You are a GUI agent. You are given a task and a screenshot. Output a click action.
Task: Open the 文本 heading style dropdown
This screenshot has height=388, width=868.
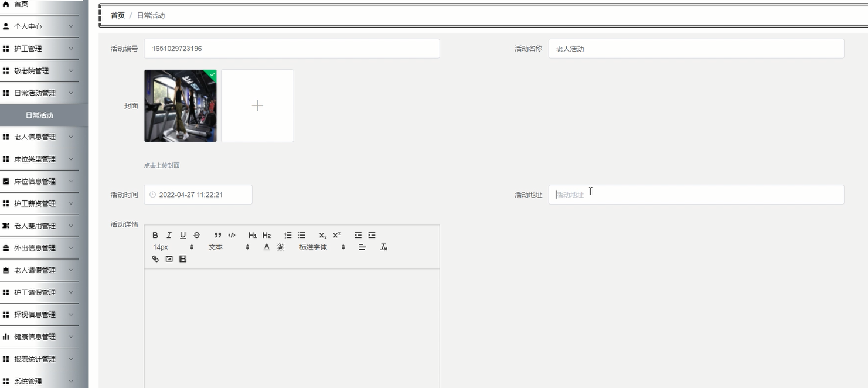coord(229,247)
